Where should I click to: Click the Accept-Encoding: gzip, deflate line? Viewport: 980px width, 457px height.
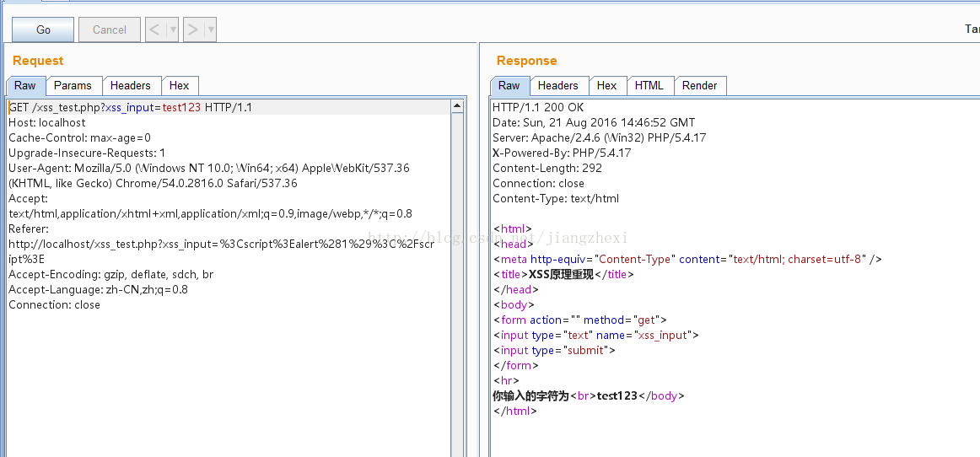110,274
